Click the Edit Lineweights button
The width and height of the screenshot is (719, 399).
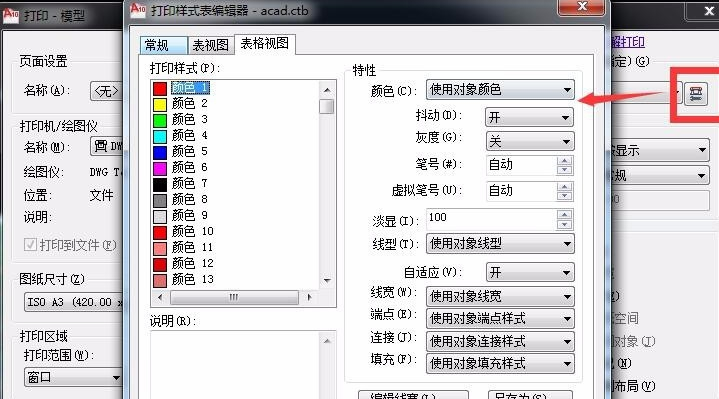pyautogui.click(x=413, y=395)
